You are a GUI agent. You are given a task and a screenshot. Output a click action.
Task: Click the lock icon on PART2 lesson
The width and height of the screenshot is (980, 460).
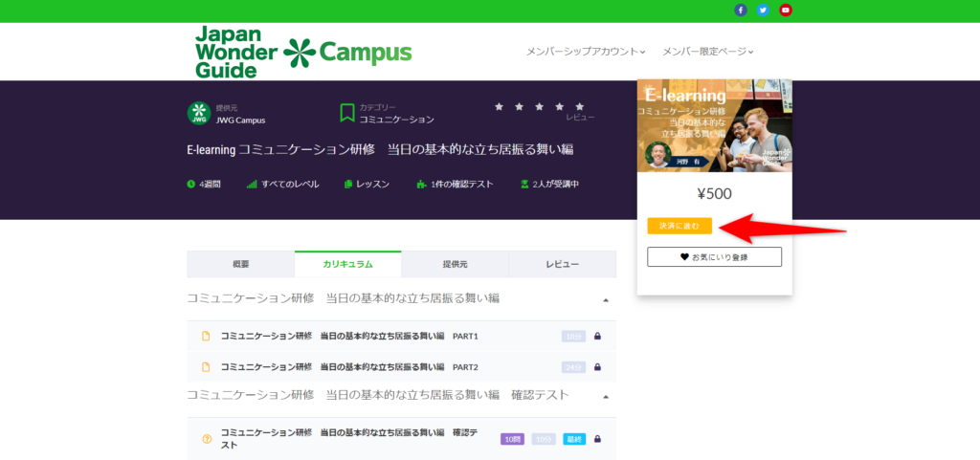pyautogui.click(x=597, y=367)
